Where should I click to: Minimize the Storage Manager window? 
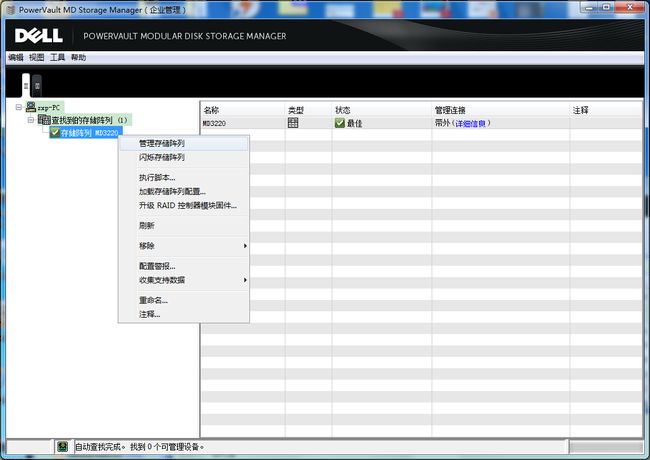coord(589,7)
